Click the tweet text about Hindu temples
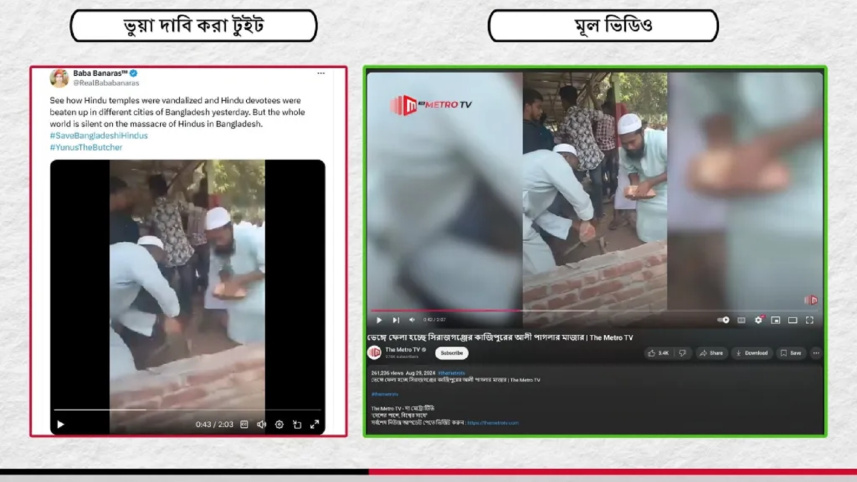The height and width of the screenshot is (482, 857). pos(177,112)
